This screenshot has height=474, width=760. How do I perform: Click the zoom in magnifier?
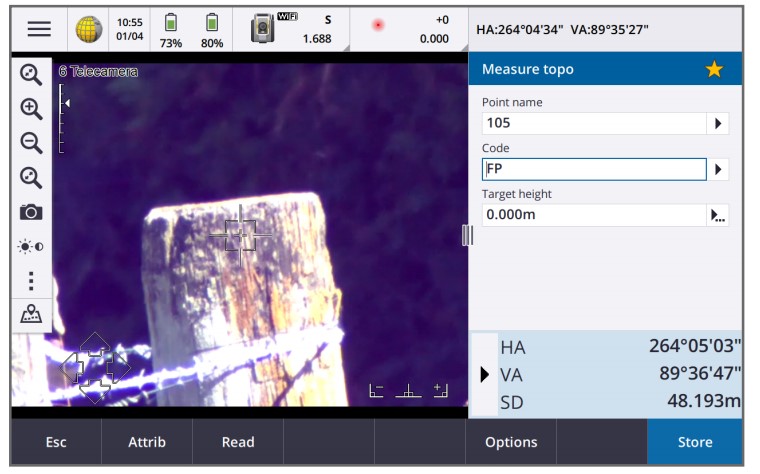click(31, 108)
